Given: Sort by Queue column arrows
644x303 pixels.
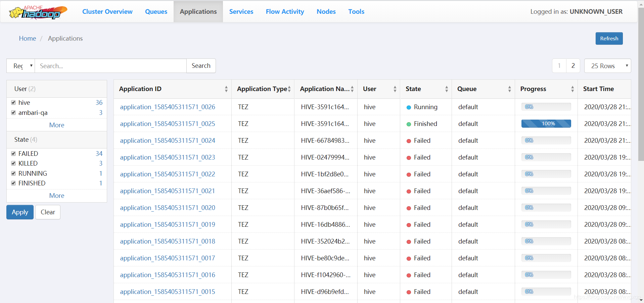Looking at the screenshot, I should pyautogui.click(x=510, y=89).
